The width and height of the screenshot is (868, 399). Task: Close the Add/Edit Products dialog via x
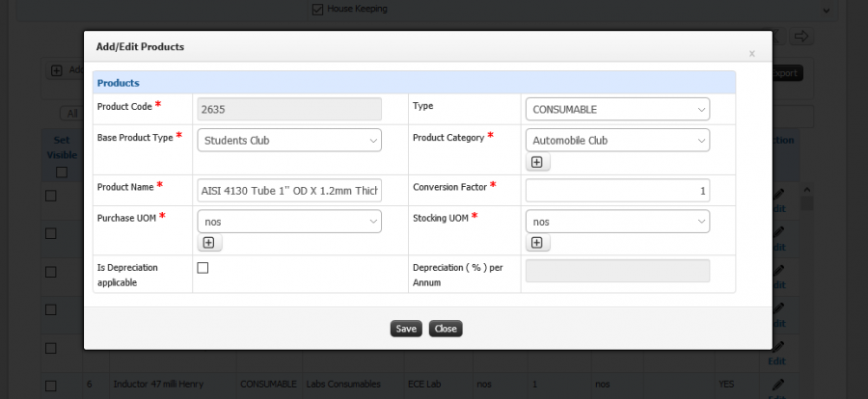751,54
